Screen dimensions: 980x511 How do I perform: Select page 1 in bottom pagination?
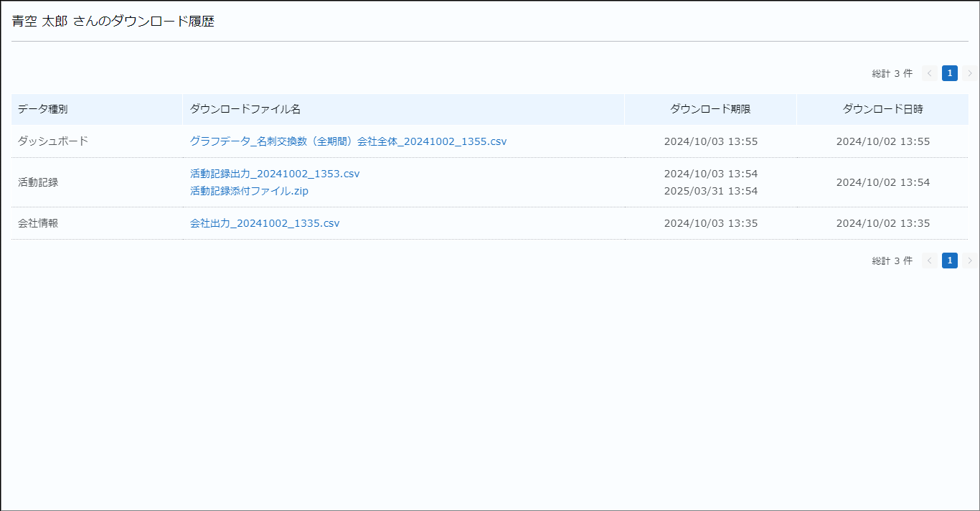pos(949,261)
